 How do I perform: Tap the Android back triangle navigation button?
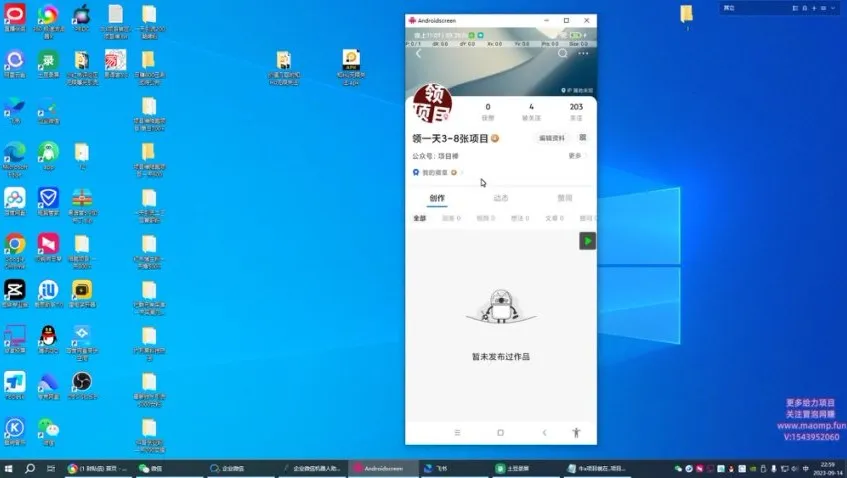(544, 432)
